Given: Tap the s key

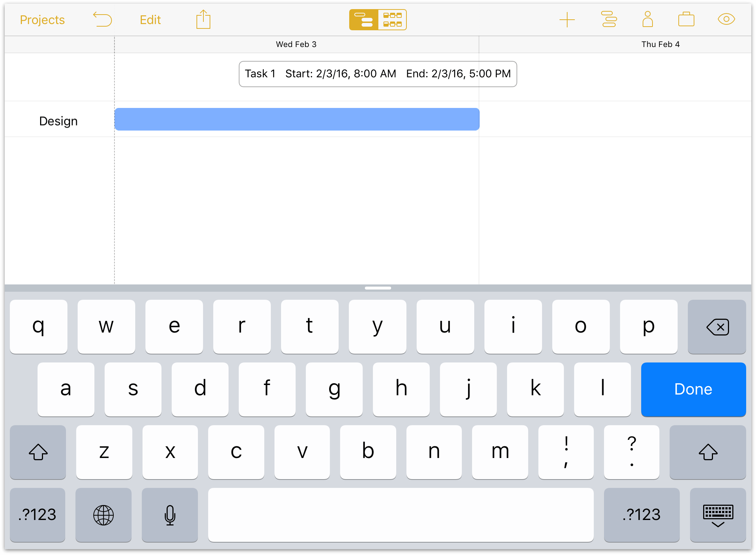Looking at the screenshot, I should pos(133,389).
